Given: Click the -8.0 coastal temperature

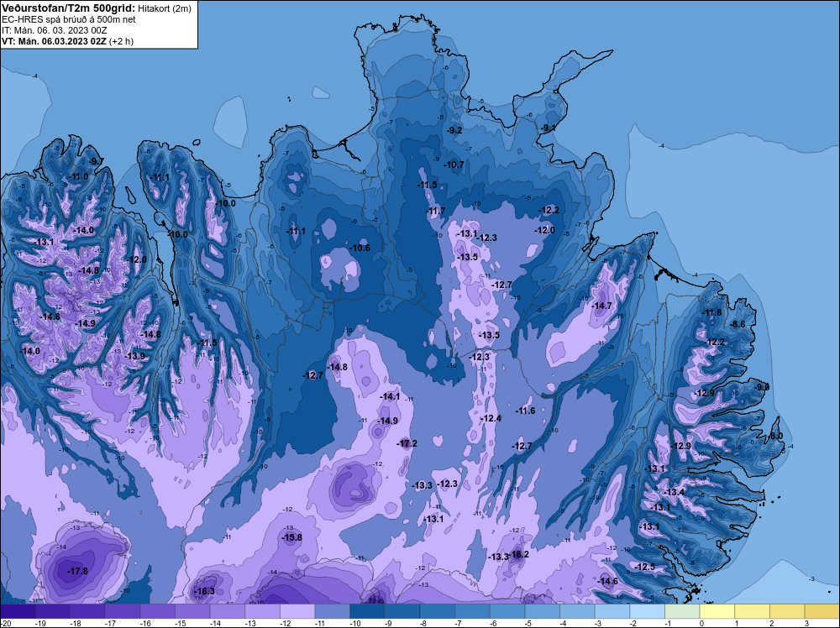Looking at the screenshot, I should pyautogui.click(x=776, y=436).
